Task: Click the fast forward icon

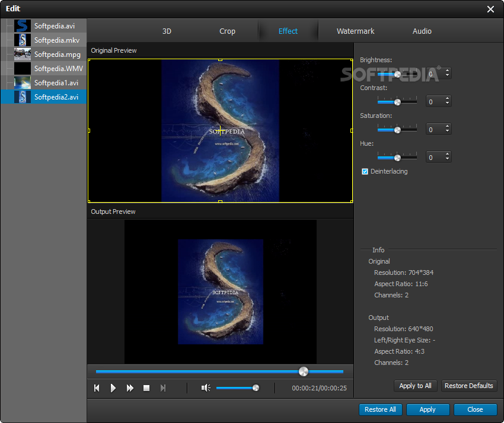Action: point(130,388)
